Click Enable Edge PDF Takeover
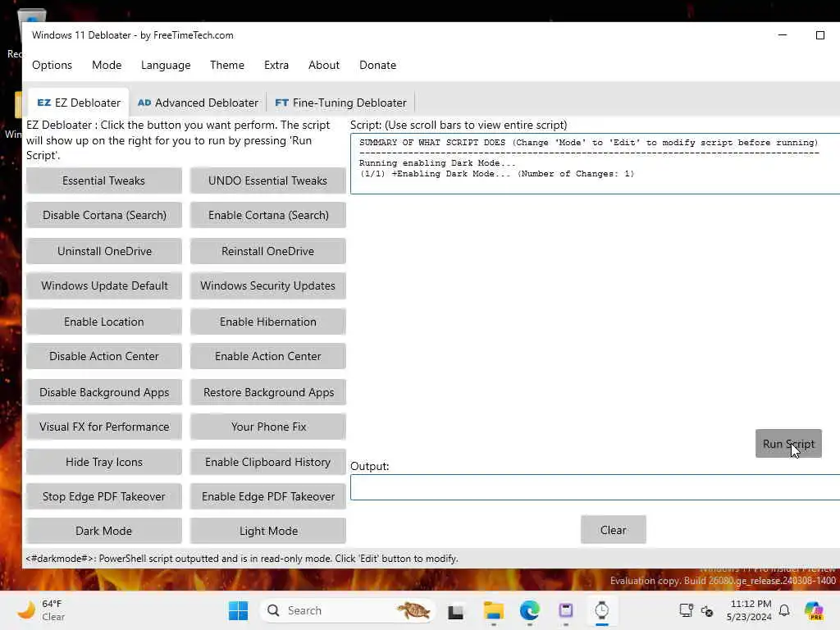Image resolution: width=840 pixels, height=630 pixels. 268,496
